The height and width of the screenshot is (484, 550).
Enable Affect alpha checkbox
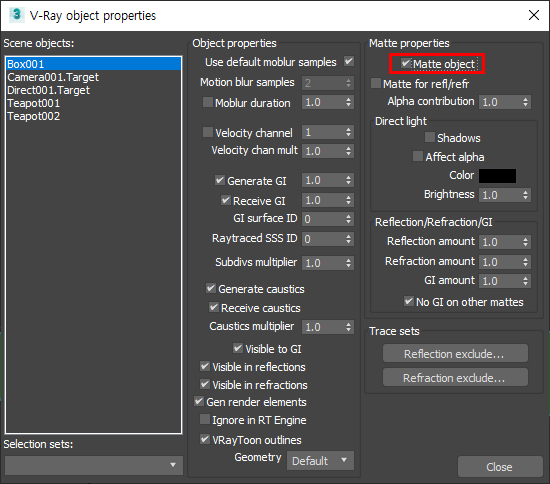tap(418, 156)
